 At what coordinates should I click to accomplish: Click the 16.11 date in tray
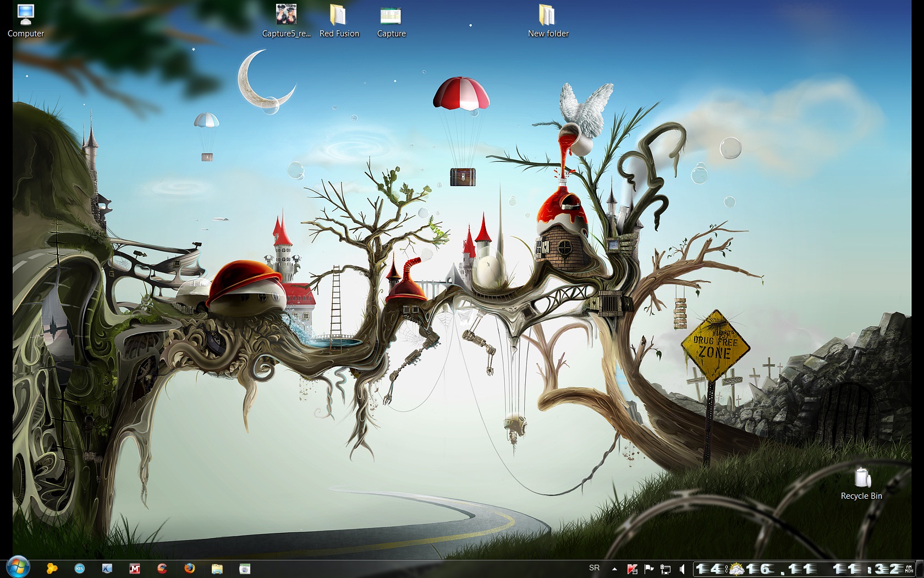click(x=781, y=569)
